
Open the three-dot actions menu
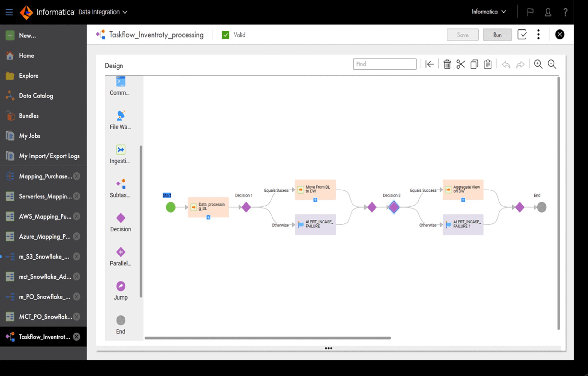click(x=538, y=35)
